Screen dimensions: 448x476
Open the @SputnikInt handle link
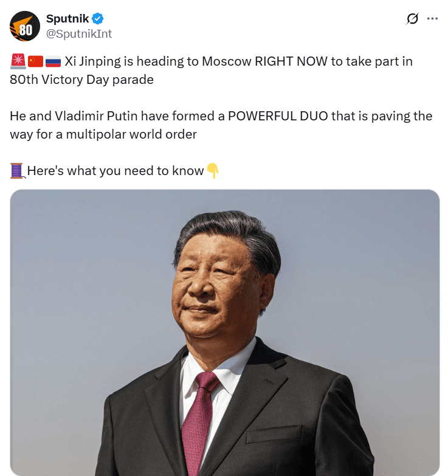(79, 33)
